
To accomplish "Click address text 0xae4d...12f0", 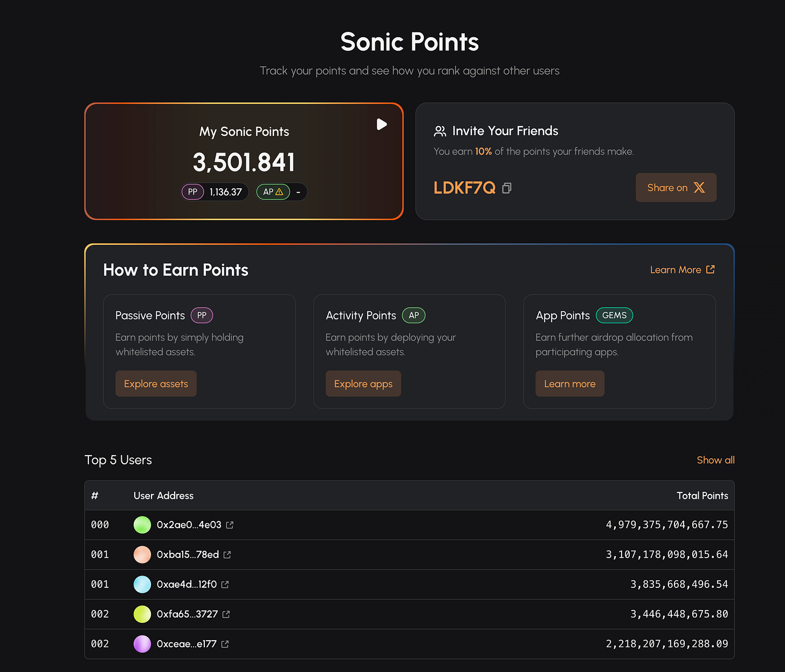I will pos(187,584).
